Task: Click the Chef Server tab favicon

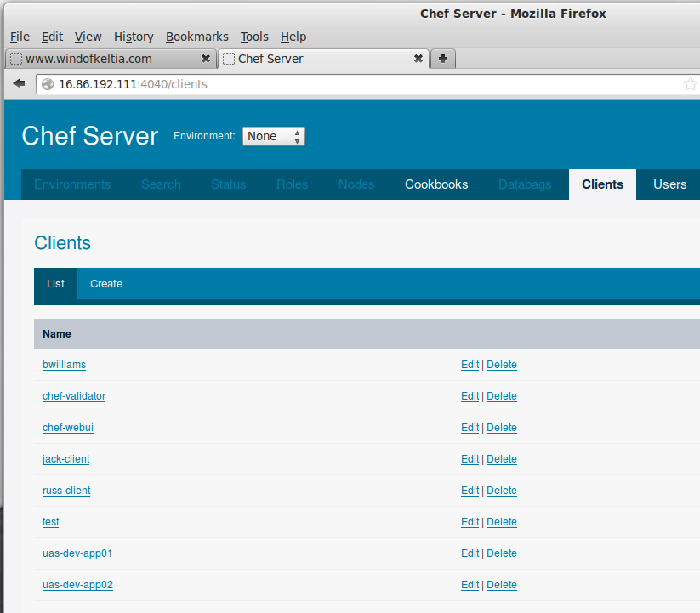Action: pyautogui.click(x=229, y=59)
